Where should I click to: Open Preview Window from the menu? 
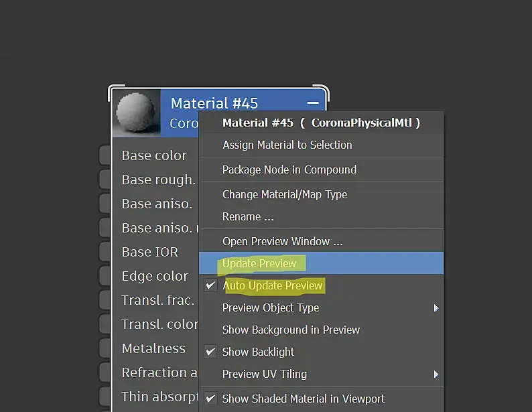[x=282, y=241]
